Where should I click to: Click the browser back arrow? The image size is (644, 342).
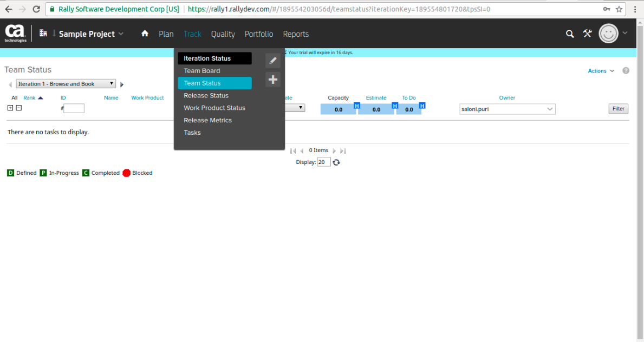coord(9,9)
